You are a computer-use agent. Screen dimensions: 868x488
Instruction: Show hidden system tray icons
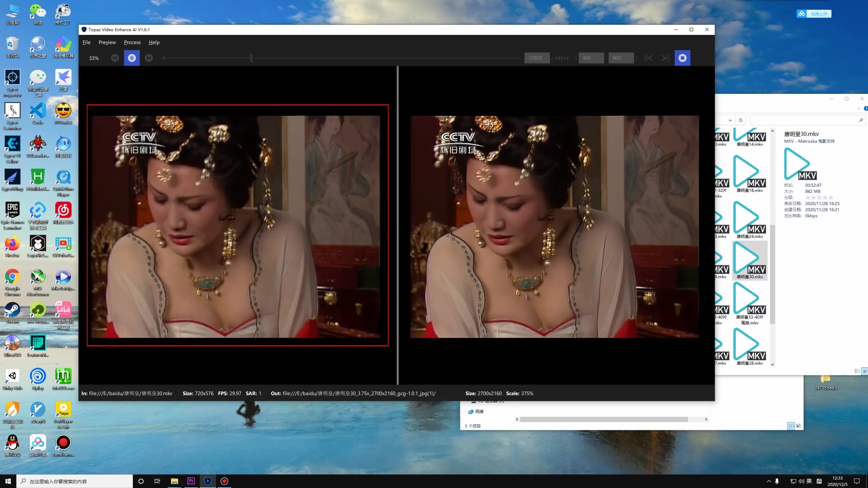[769, 481]
